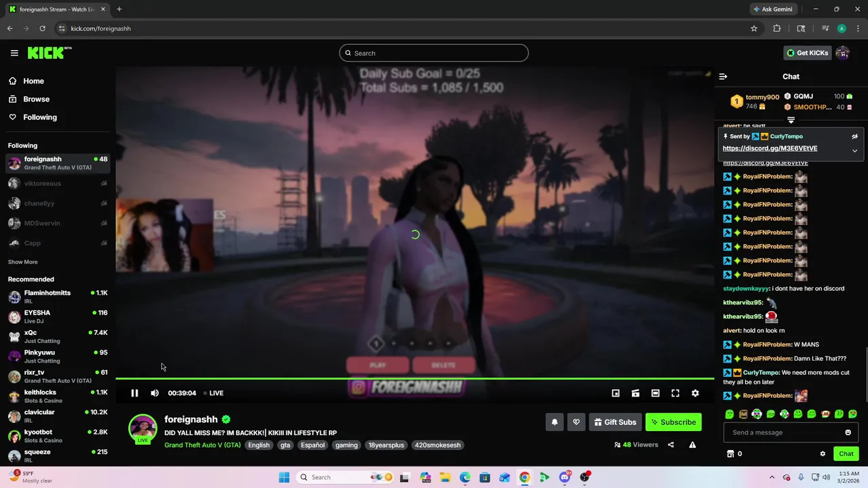Mute the stream volume speaker icon
The image size is (868, 488).
(x=155, y=393)
